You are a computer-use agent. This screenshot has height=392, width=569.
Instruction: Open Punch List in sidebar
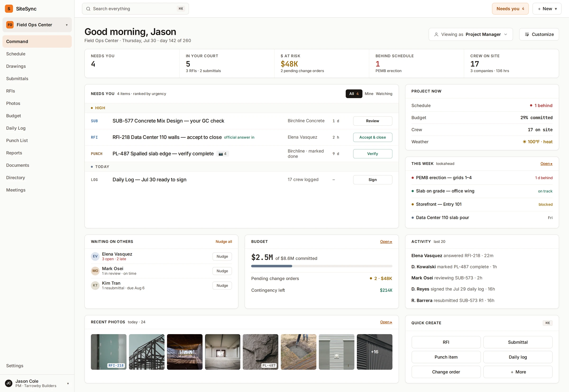point(37,140)
